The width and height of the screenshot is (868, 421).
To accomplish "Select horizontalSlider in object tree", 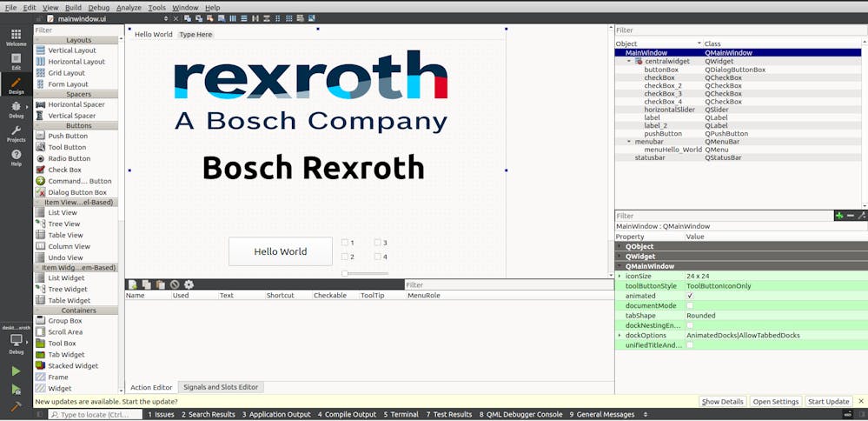I will (669, 110).
